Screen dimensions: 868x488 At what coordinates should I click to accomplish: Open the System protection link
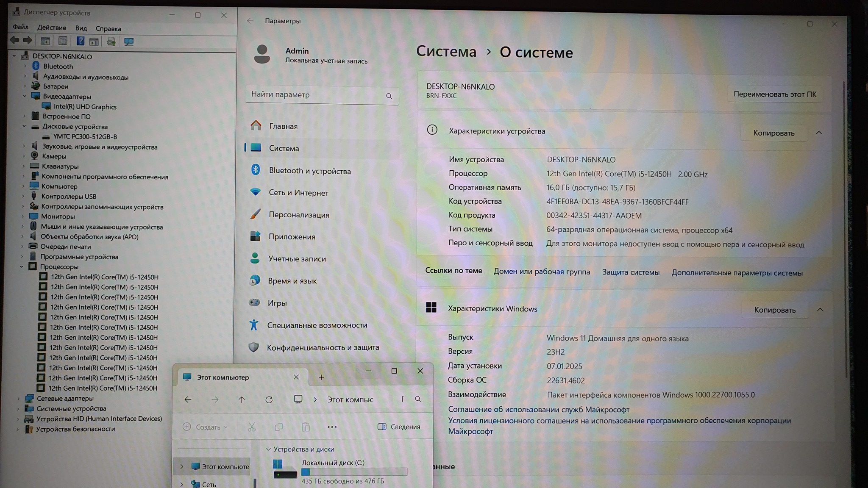click(x=631, y=272)
